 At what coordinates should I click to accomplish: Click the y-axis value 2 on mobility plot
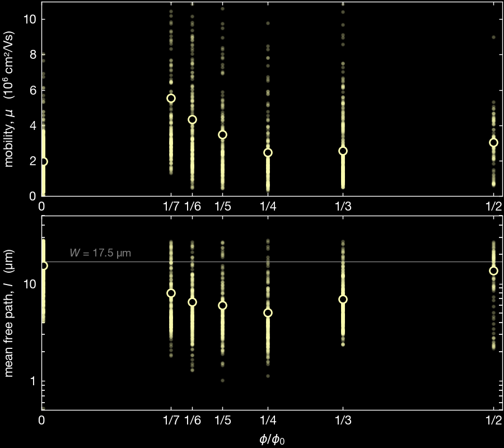click(33, 161)
